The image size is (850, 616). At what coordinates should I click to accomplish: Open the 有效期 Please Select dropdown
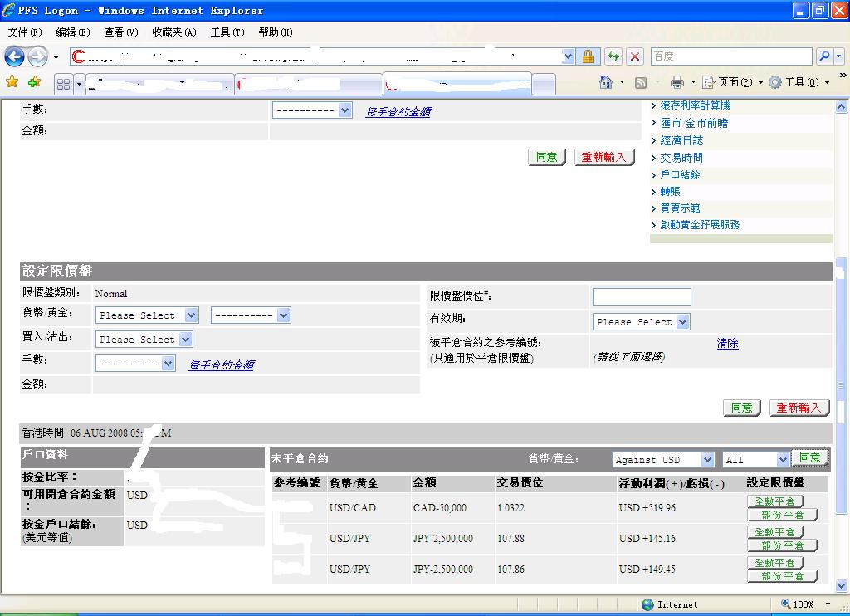(x=641, y=322)
